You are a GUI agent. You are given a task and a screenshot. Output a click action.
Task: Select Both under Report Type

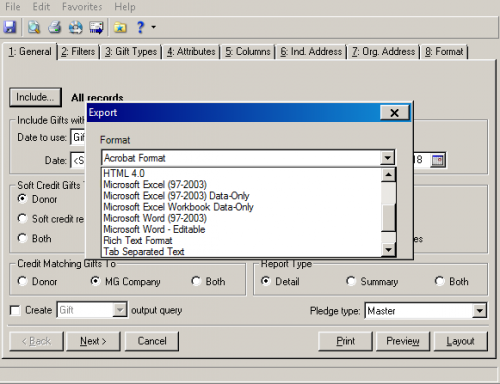[x=440, y=281]
